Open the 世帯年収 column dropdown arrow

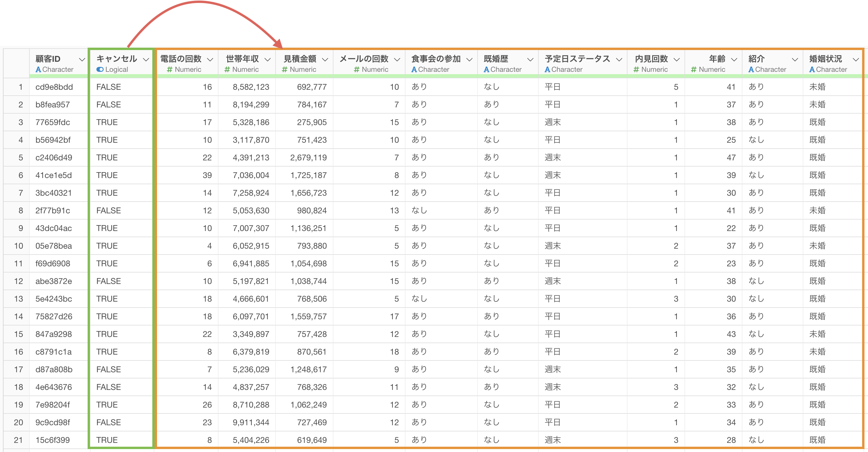[x=268, y=60]
